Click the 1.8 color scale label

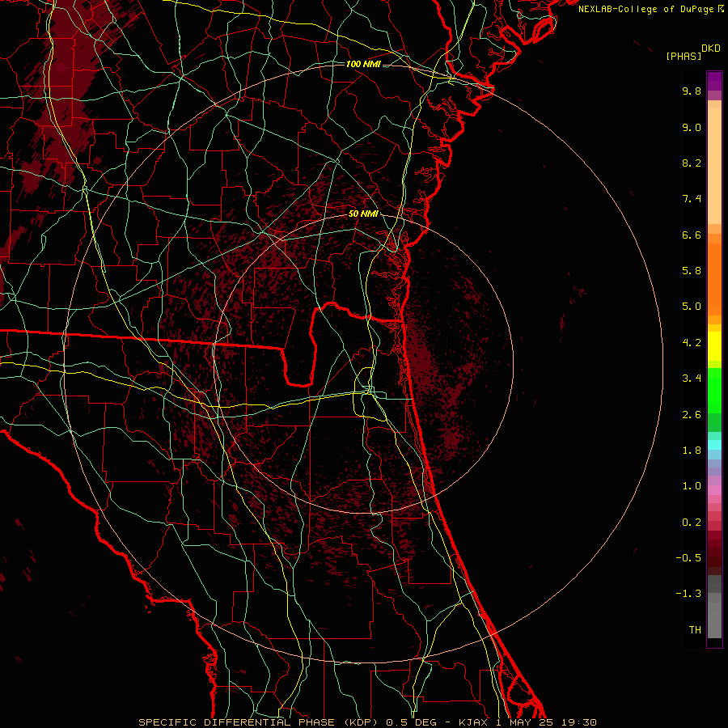click(692, 451)
